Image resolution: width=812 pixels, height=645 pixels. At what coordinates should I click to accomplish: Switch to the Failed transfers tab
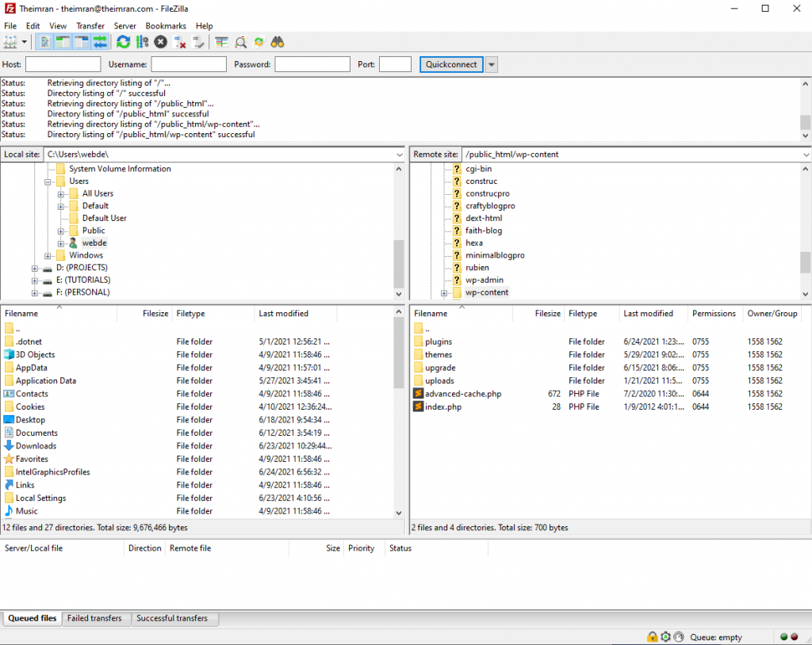(x=94, y=618)
